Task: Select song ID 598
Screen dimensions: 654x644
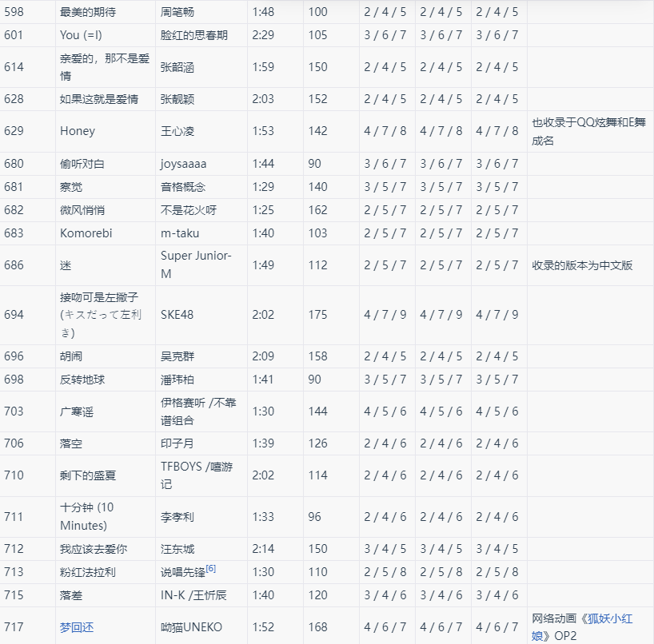Action: [x=14, y=12]
